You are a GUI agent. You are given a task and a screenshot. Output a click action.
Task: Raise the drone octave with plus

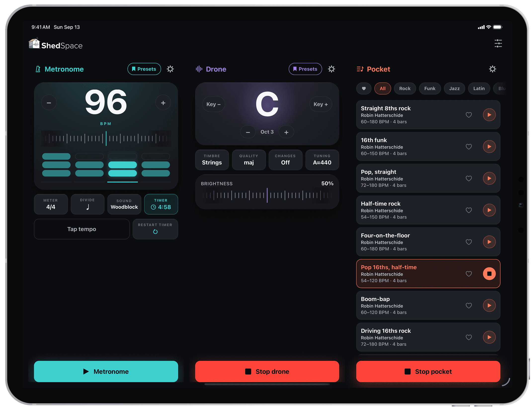[286, 132]
